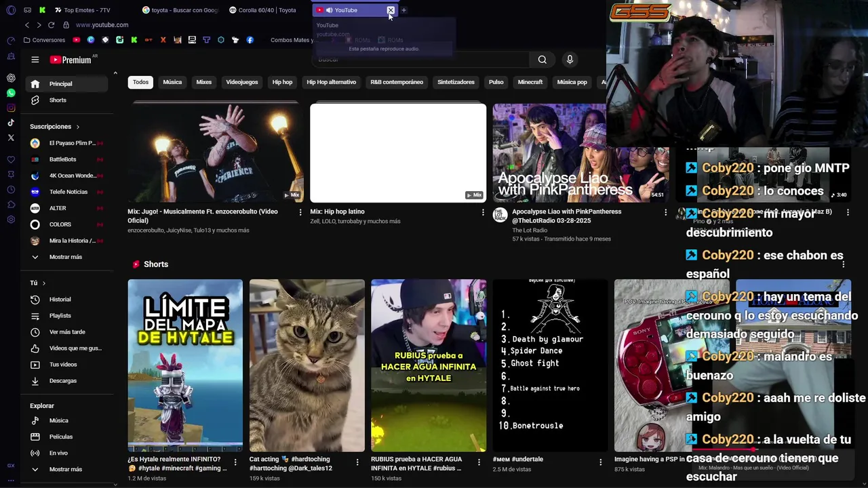Open the YouTube hamburger guide menu
Screen dimensions: 868x488
35,60
